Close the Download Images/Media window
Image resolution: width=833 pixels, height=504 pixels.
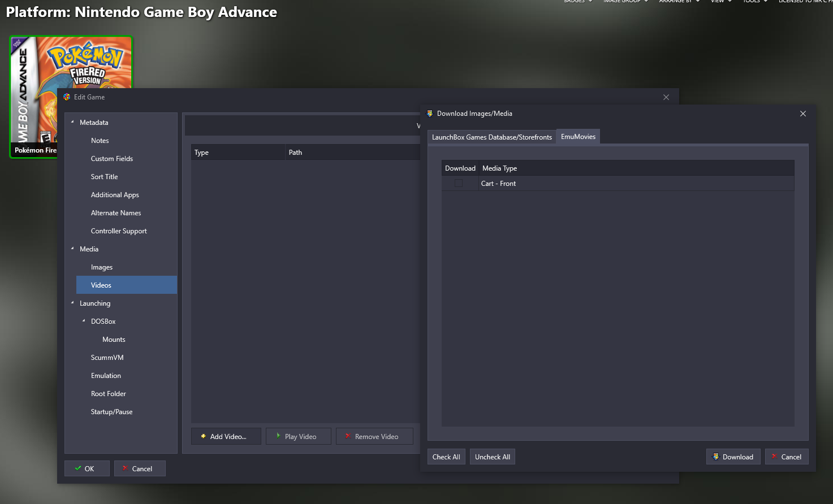coord(803,114)
